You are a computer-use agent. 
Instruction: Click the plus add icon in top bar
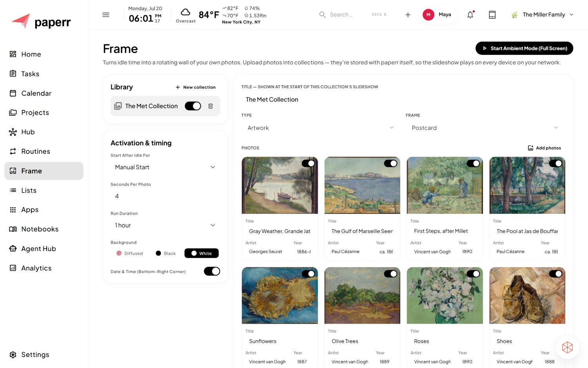coord(408,15)
